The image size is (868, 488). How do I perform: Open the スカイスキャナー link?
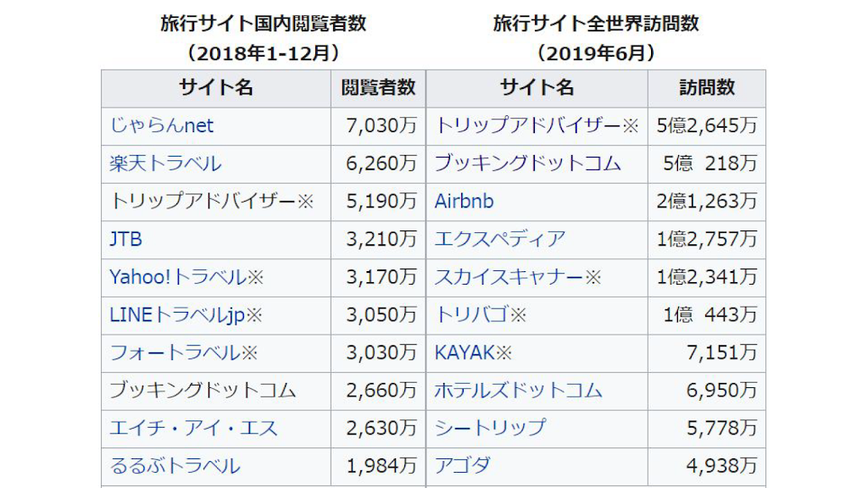click(x=509, y=277)
